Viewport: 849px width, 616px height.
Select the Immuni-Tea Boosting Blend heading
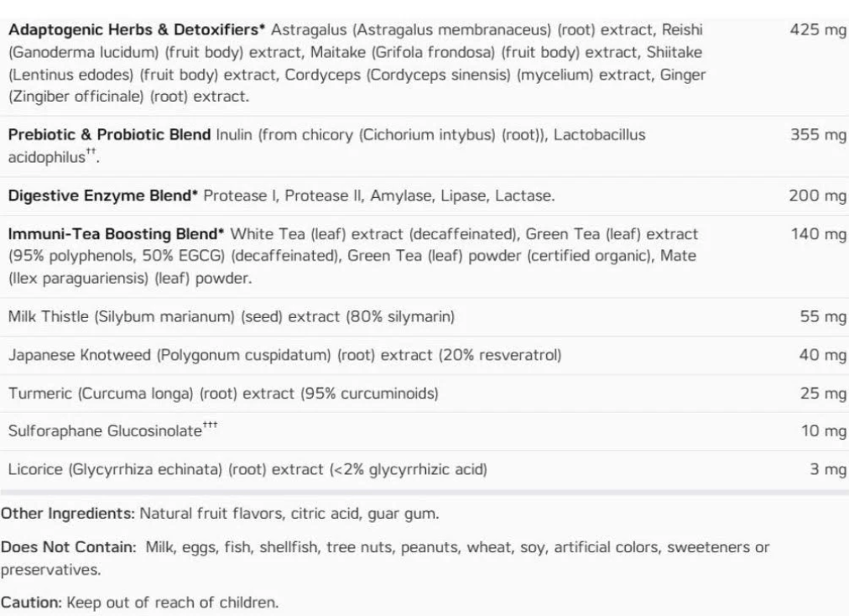(x=116, y=236)
